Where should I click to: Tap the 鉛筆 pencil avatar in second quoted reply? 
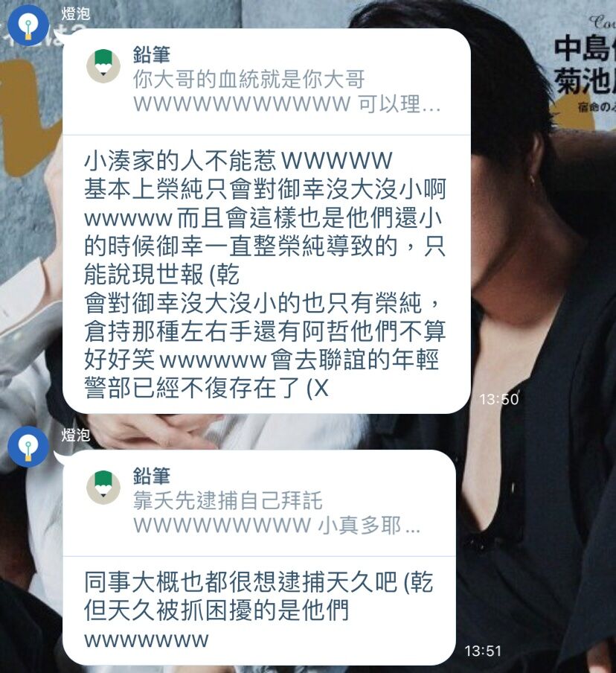(103, 487)
